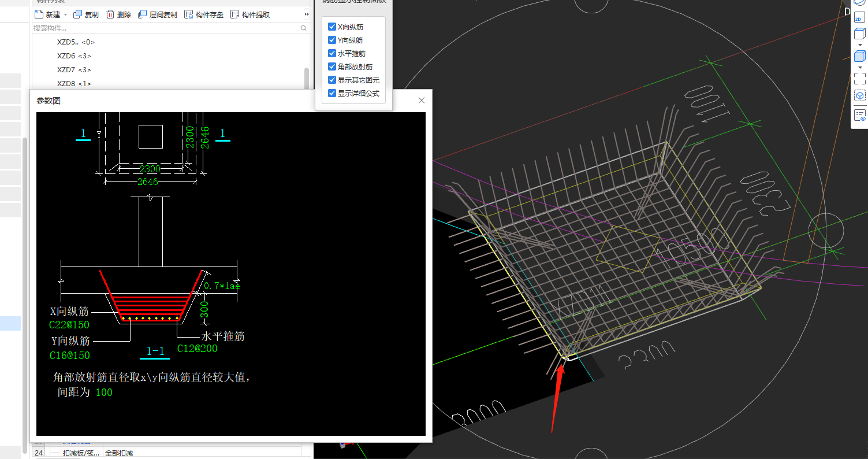868x459 pixels.
Task: Click the scrollbar thumb of component list
Action: pos(307,79)
